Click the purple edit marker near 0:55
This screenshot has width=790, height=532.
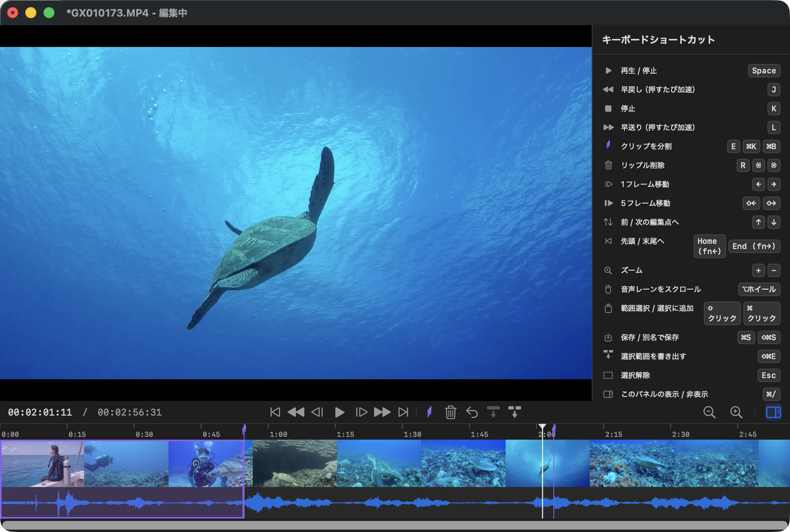(x=244, y=429)
